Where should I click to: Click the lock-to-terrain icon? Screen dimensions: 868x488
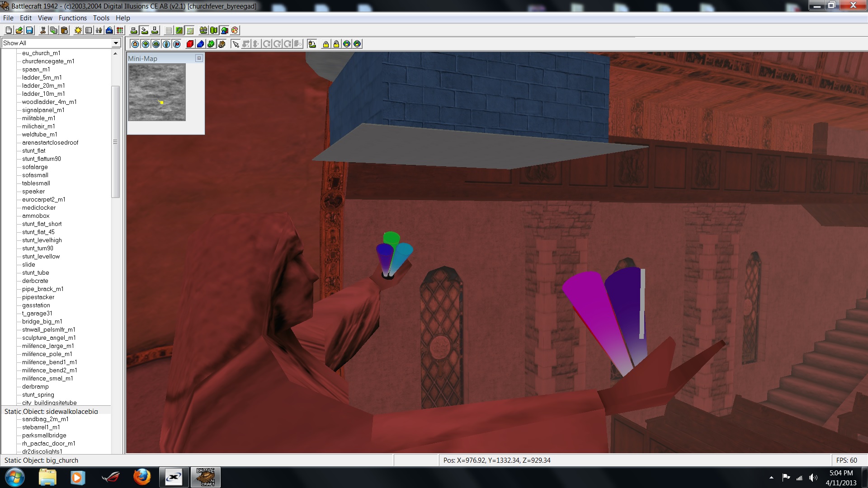coord(312,44)
